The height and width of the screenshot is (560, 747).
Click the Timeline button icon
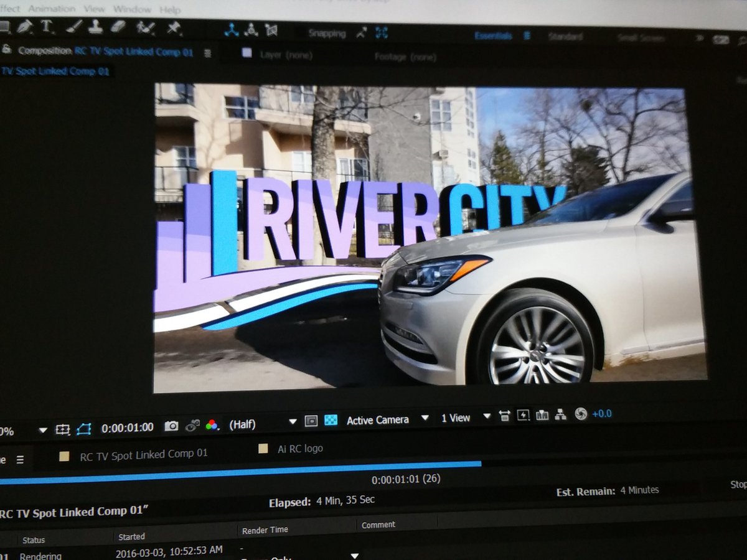pyautogui.click(x=542, y=415)
